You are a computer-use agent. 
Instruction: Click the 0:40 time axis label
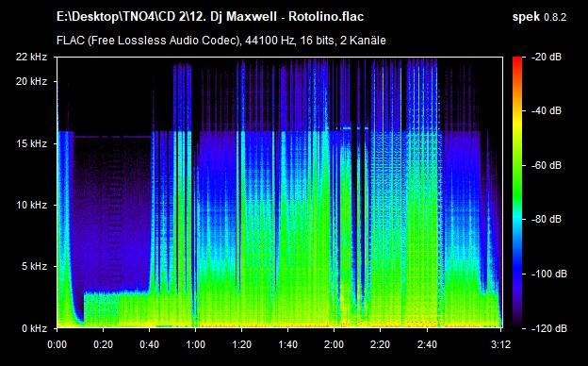pyautogui.click(x=149, y=344)
